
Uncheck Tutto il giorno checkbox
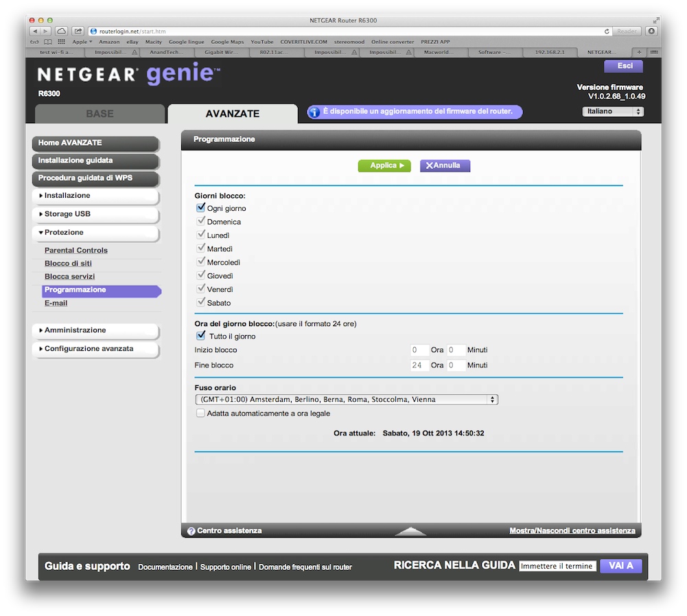(200, 336)
